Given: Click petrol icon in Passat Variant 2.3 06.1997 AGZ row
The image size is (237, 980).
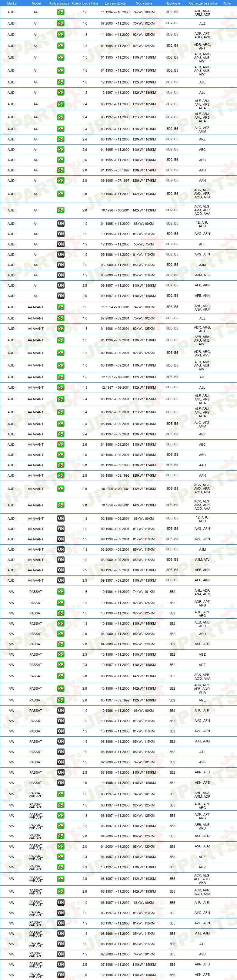Looking at the screenshot, I should (x=61, y=857).
